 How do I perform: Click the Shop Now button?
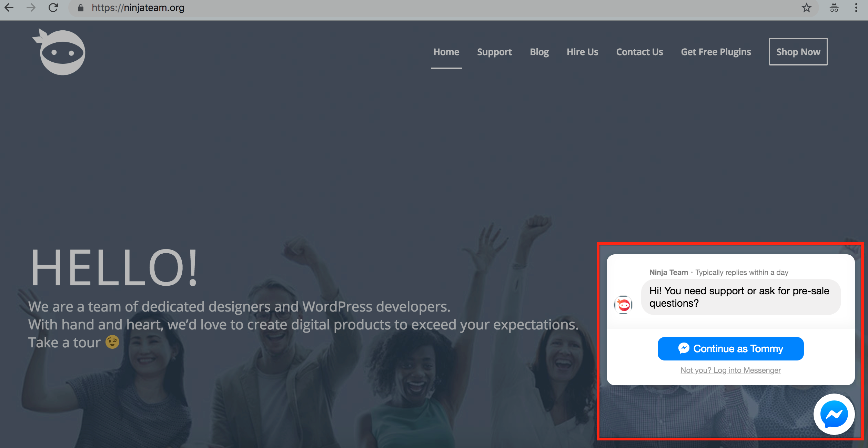point(798,52)
